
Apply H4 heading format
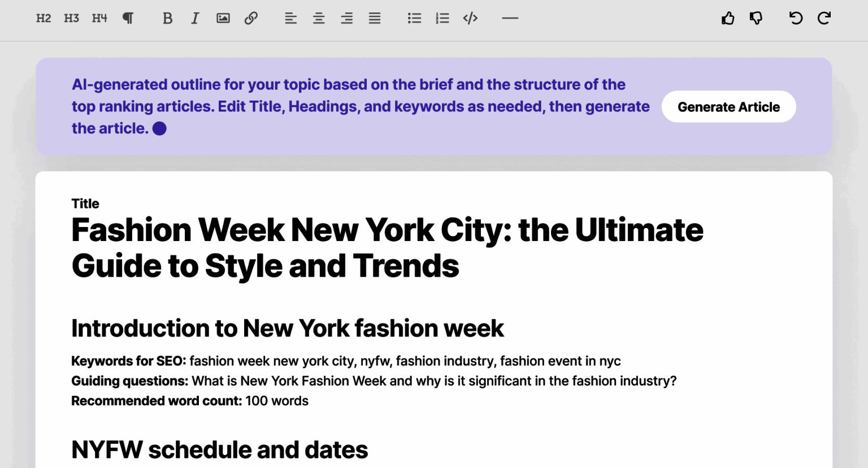pyautogui.click(x=99, y=18)
